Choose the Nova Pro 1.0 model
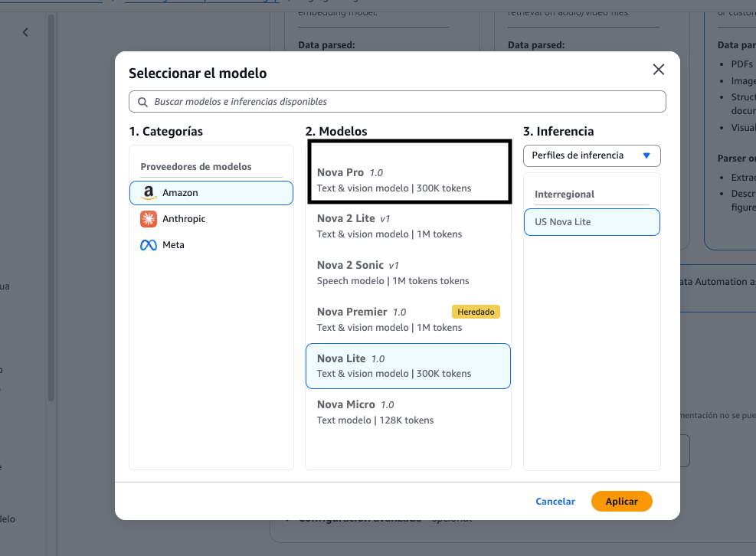 (x=409, y=180)
